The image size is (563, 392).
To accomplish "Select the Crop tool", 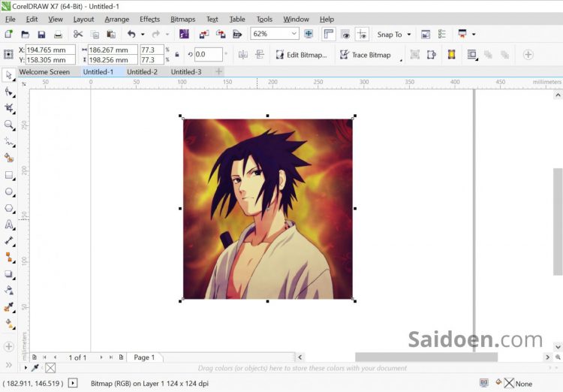I will (x=8, y=108).
